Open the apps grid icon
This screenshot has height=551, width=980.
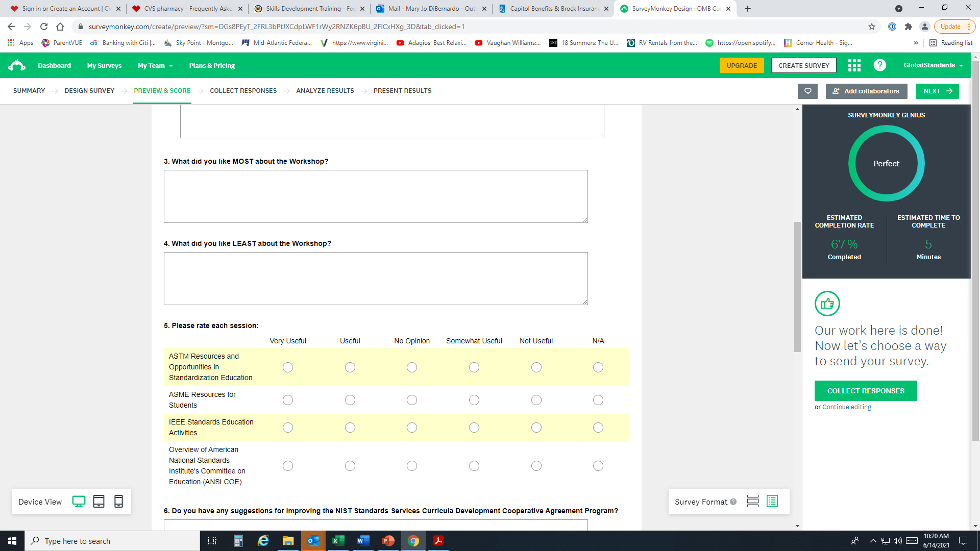pos(854,65)
